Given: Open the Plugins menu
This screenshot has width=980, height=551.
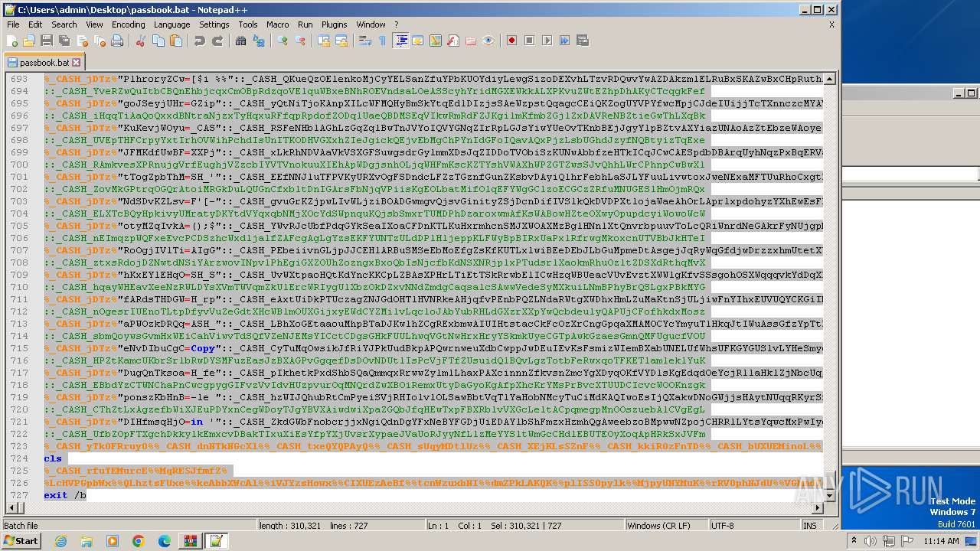Looking at the screenshot, I should click(335, 24).
